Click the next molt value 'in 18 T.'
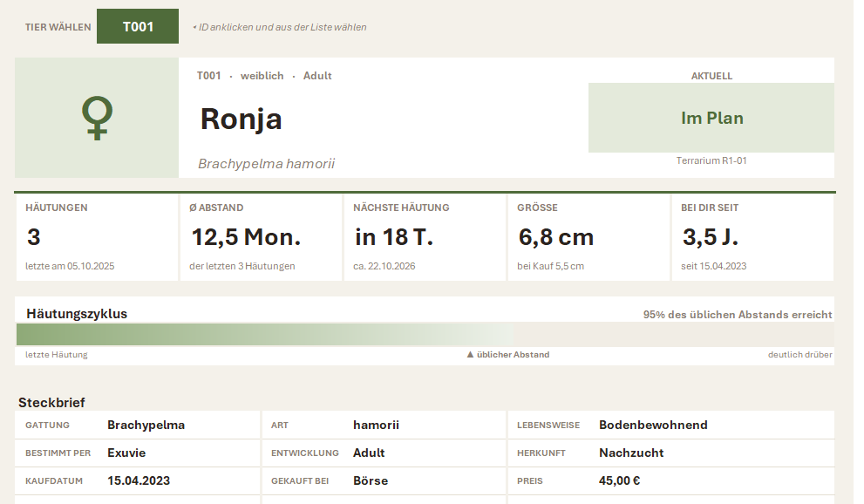This screenshot has height=504, width=864. (394, 237)
